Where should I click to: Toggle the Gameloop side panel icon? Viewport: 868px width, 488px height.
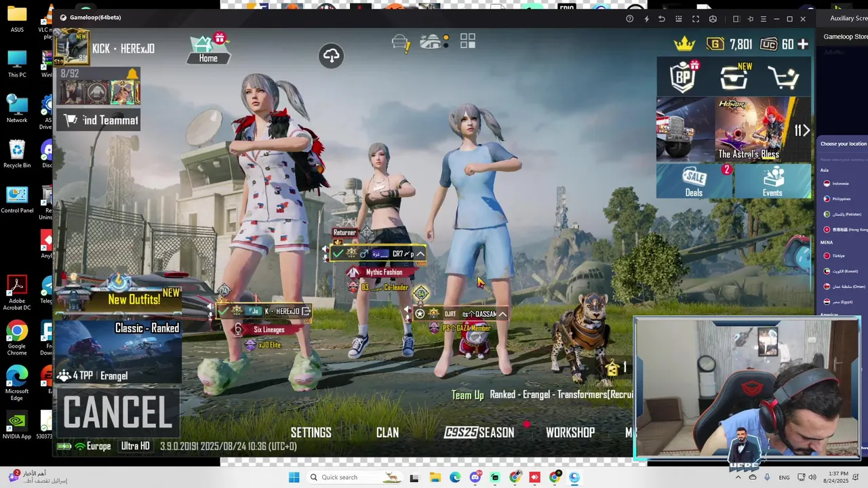(x=736, y=19)
